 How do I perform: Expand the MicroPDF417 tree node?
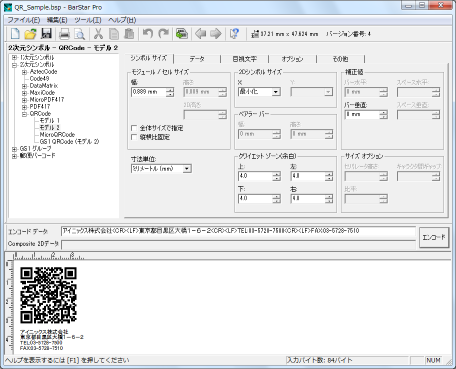pos(24,100)
